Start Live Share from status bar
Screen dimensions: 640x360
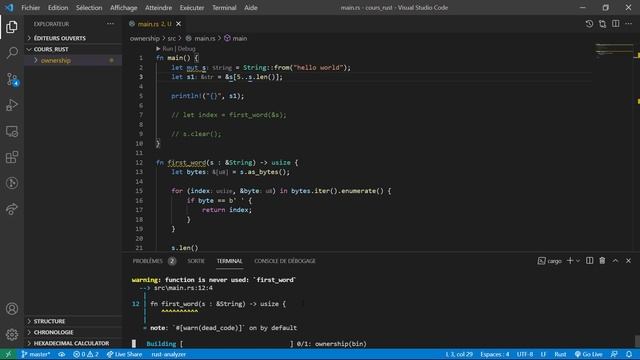coord(124,354)
